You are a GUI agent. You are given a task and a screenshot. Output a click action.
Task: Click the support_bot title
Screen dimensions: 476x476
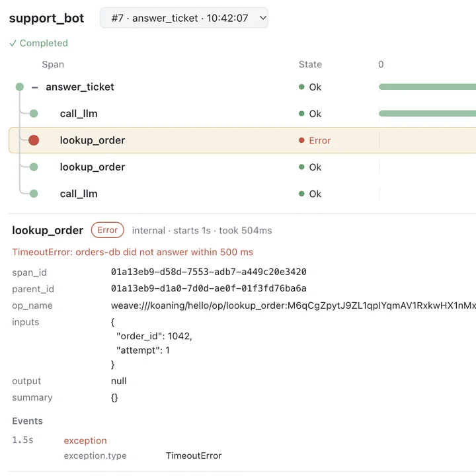point(46,19)
